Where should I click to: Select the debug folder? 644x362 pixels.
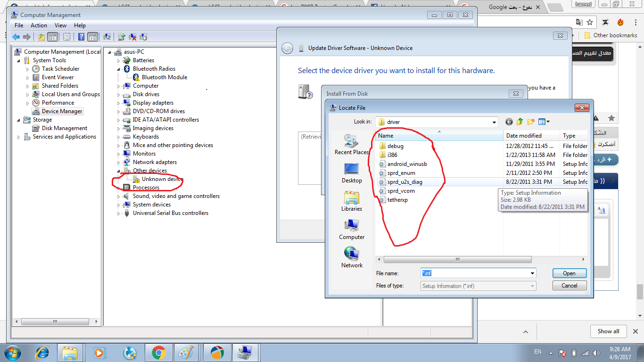[391, 146]
